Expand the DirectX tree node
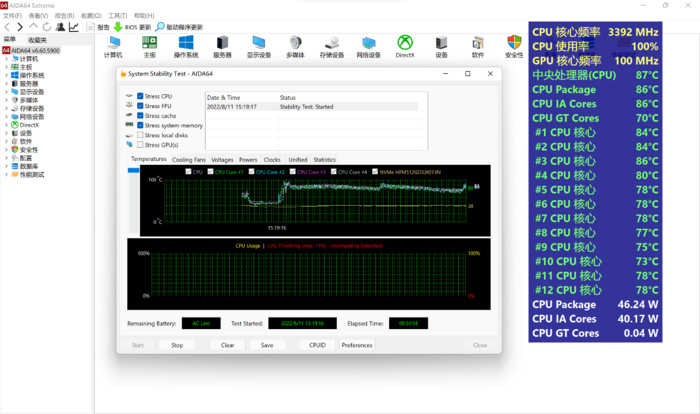 pyautogui.click(x=6, y=125)
